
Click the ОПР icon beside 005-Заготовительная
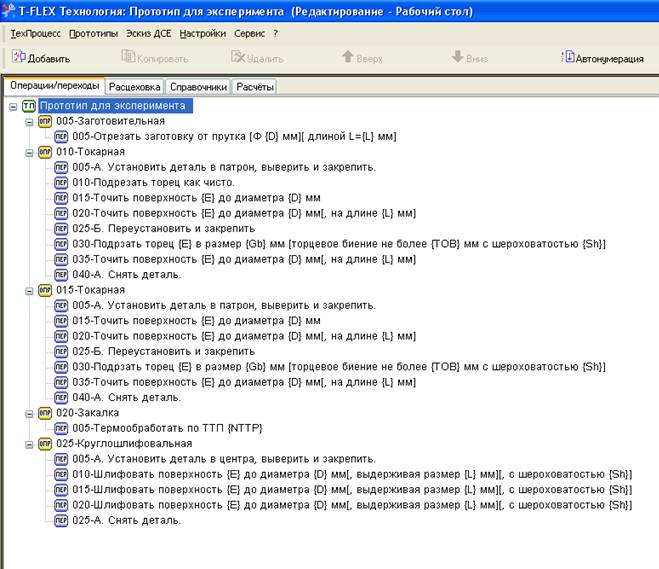click(x=45, y=121)
